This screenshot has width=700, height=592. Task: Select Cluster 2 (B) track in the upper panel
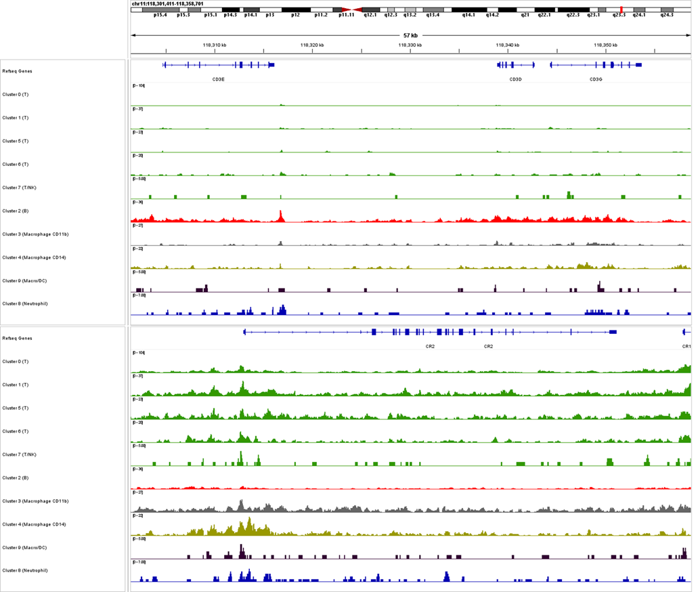point(16,211)
